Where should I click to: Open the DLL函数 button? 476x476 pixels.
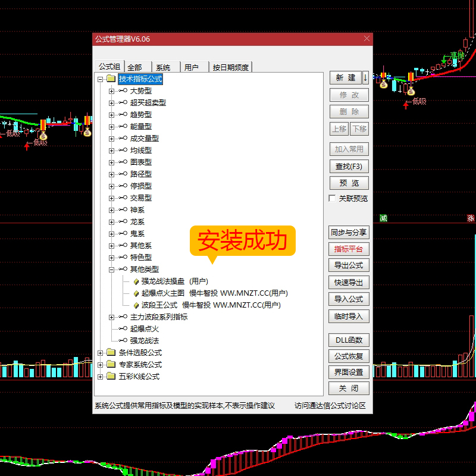[349, 340]
